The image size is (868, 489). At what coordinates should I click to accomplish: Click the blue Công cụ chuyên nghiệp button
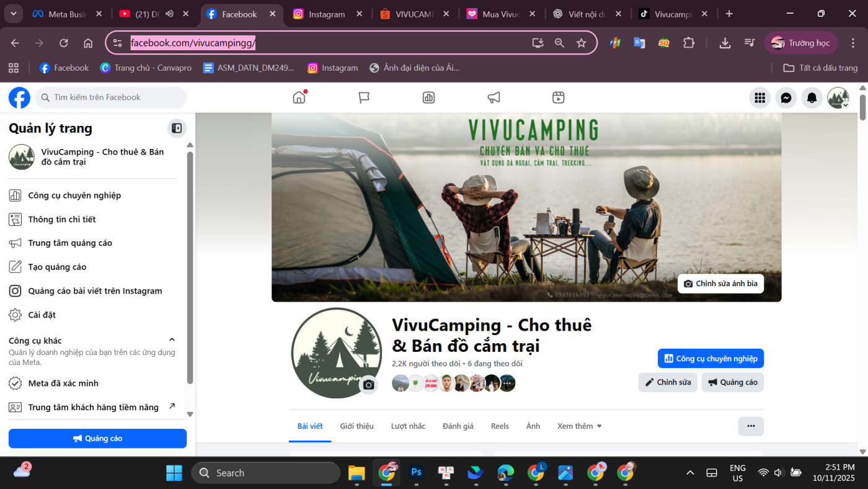pos(711,359)
